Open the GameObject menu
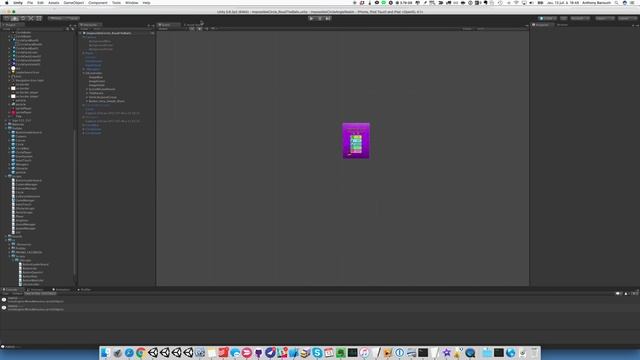 pos(73,3)
